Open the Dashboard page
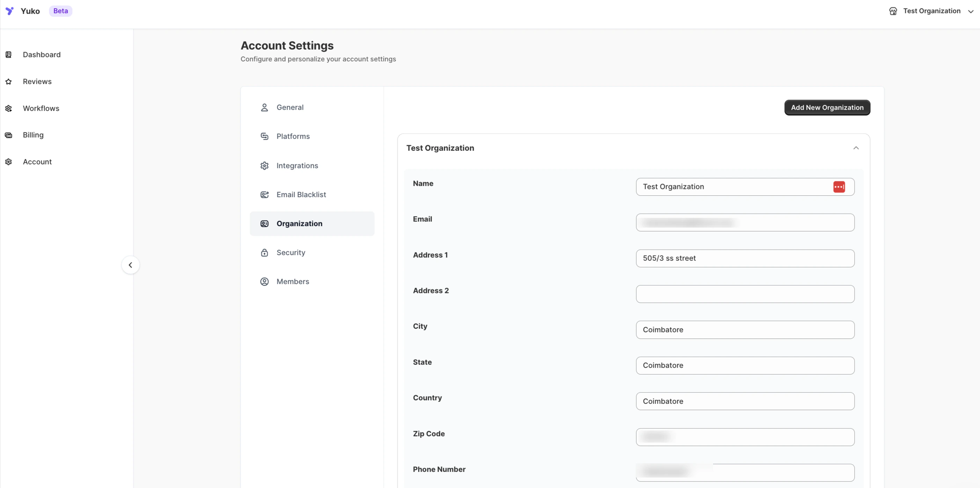Viewport: 980px width, 488px height. click(42, 55)
